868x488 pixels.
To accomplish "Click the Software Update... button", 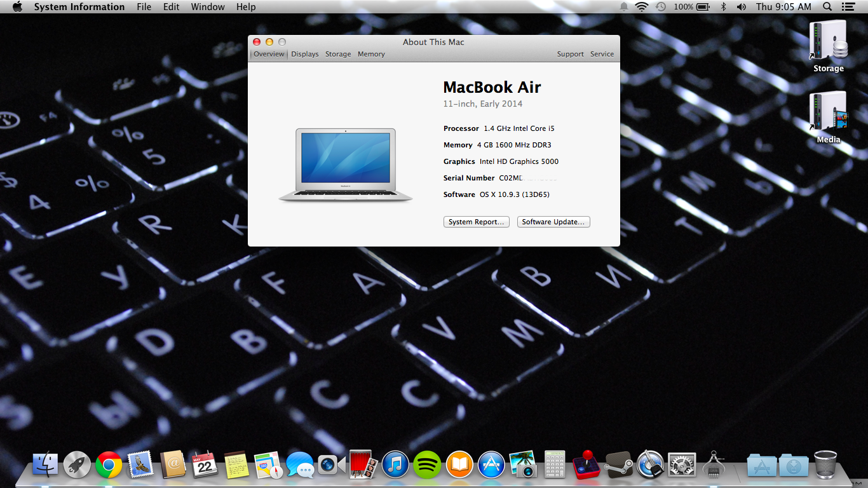I will click(x=553, y=222).
